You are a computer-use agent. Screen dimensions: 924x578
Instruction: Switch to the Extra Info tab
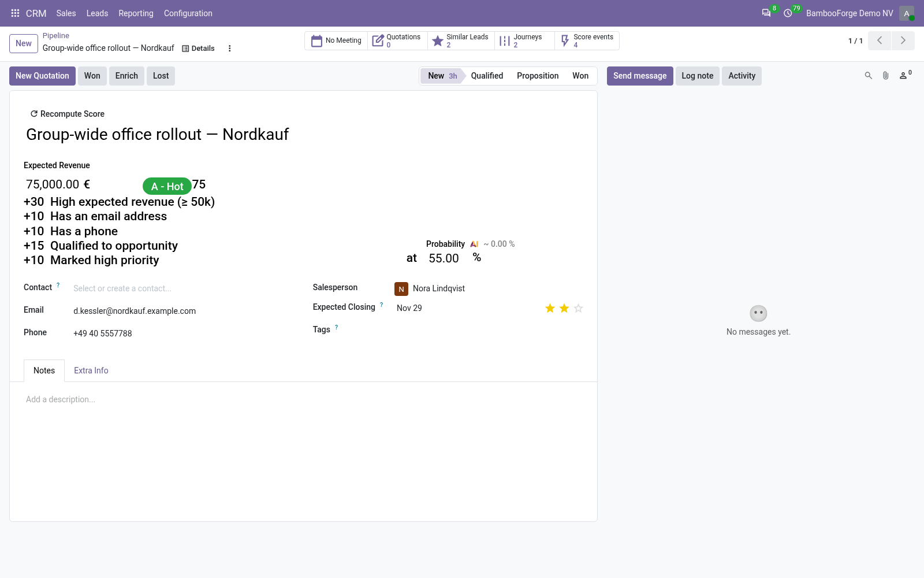tap(91, 370)
